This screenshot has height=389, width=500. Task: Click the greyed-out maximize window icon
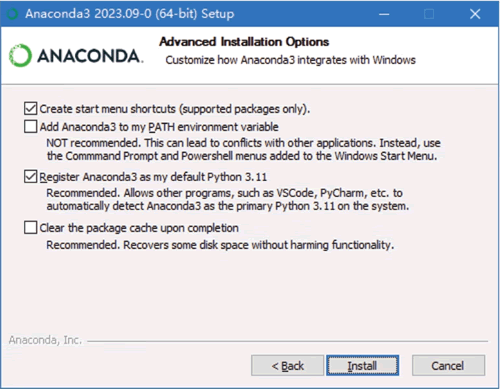coord(429,14)
